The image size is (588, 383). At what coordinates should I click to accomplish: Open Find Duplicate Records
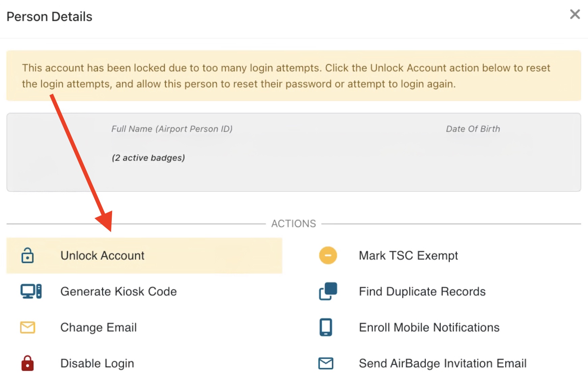coord(422,291)
